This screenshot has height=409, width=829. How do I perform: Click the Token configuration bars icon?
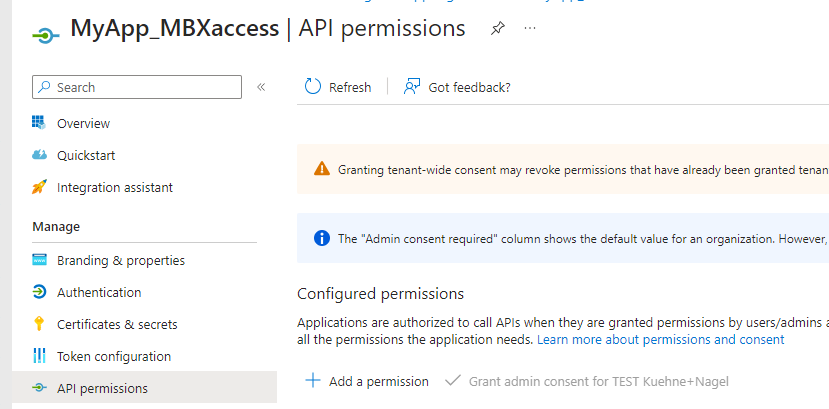[x=40, y=356]
